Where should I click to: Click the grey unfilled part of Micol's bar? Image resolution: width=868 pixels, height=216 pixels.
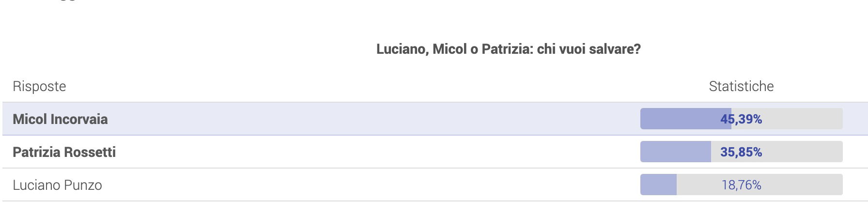click(804, 119)
